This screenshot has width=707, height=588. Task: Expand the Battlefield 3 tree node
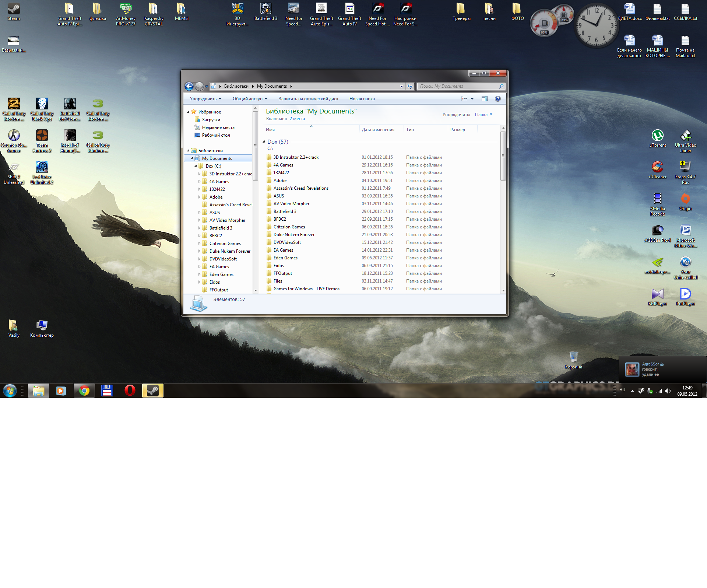point(199,228)
